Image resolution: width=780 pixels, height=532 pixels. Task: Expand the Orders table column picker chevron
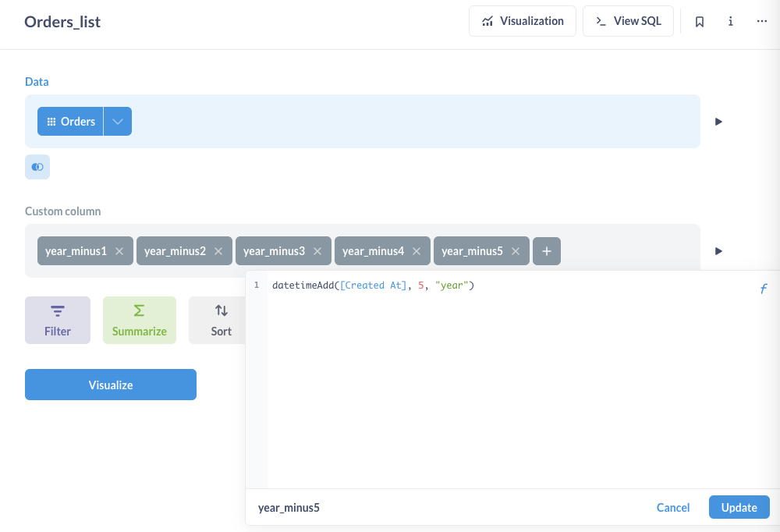[x=118, y=122]
